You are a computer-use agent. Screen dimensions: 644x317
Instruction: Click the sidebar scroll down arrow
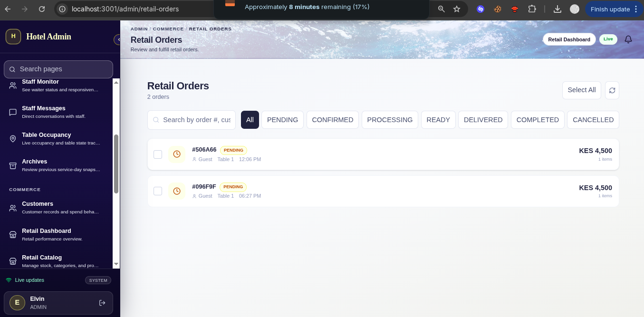pyautogui.click(x=116, y=264)
